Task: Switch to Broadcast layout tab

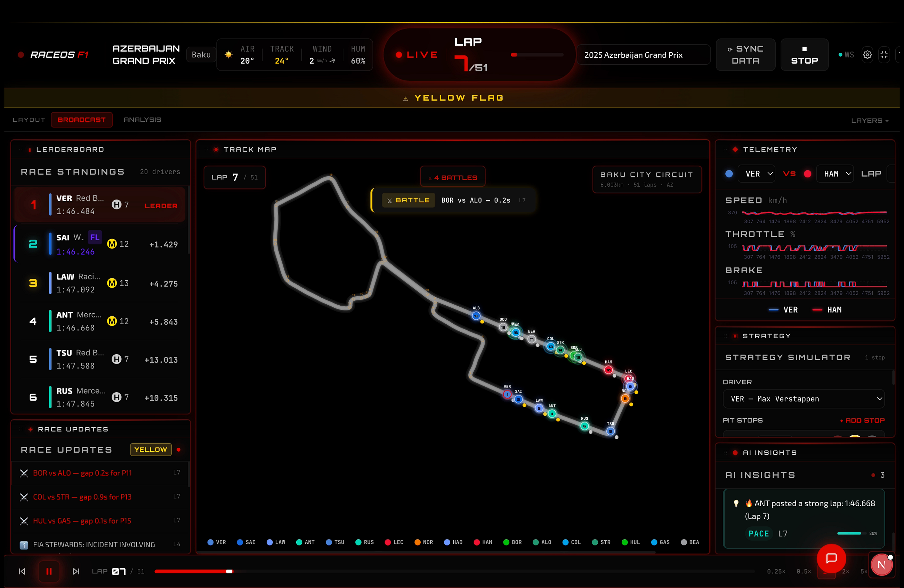Action: click(x=82, y=120)
